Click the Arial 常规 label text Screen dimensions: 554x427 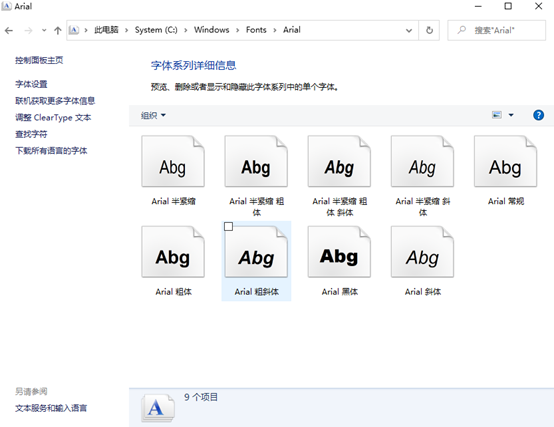[506, 201]
